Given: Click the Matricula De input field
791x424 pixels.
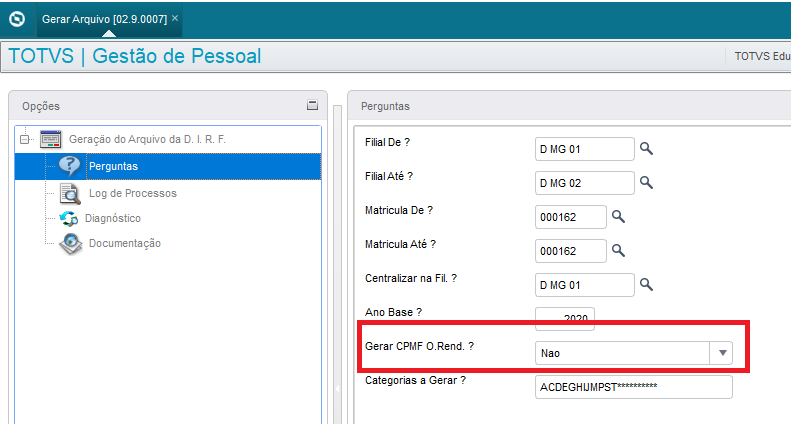Looking at the screenshot, I should click(571, 217).
